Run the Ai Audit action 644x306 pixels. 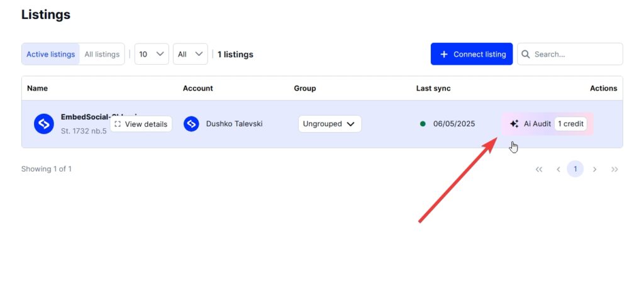548,124
